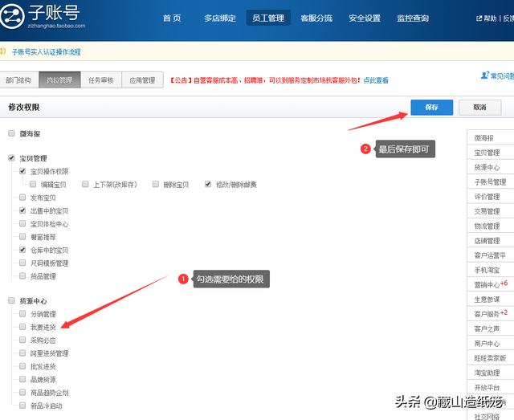Uncheck the 宝贝管理 checkbox
This screenshot has width=514, height=420.
tap(11, 158)
